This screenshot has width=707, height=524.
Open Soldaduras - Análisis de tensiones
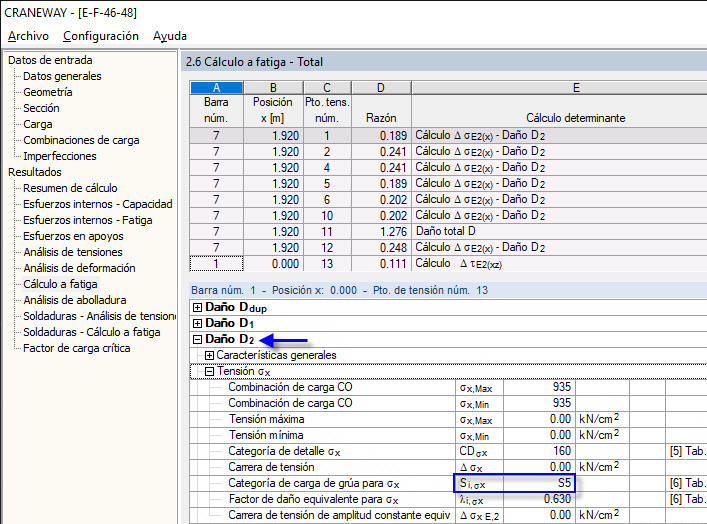(100, 316)
